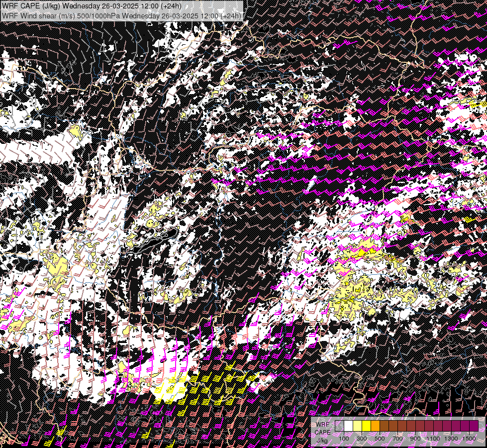Click the white CAPE legend swatch
Screen dimensions: 487x448
pyautogui.click(x=349, y=426)
